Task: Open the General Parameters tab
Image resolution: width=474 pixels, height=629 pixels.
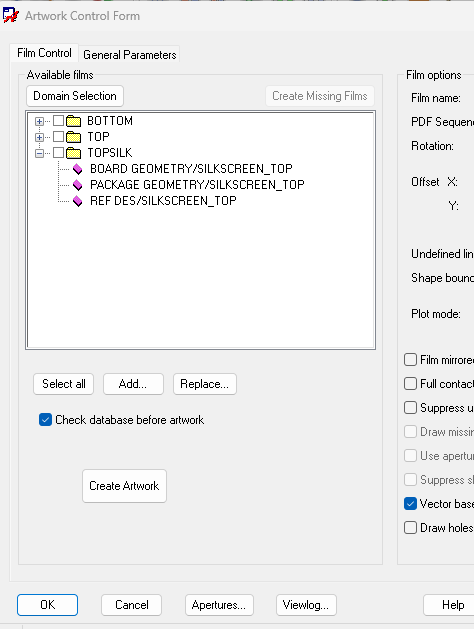Action: [x=130, y=55]
